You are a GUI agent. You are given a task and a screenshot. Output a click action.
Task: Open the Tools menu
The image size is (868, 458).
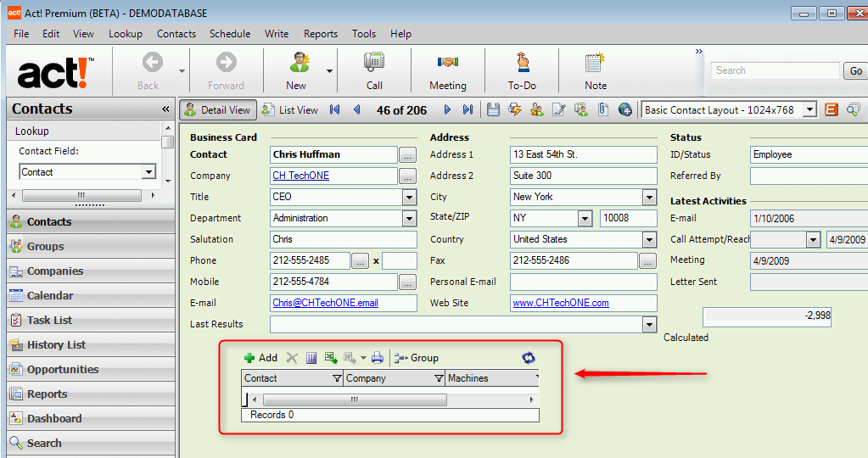click(364, 34)
